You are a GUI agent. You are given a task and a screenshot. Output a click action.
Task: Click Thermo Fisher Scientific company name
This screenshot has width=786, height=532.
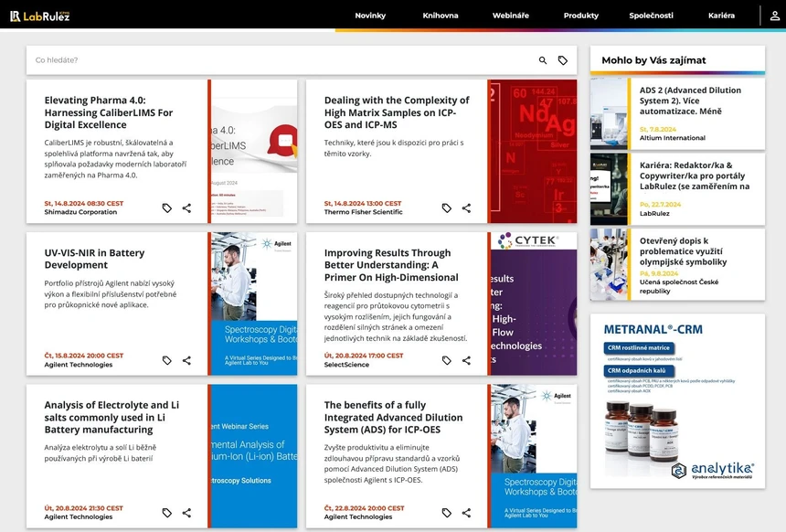[x=363, y=212]
